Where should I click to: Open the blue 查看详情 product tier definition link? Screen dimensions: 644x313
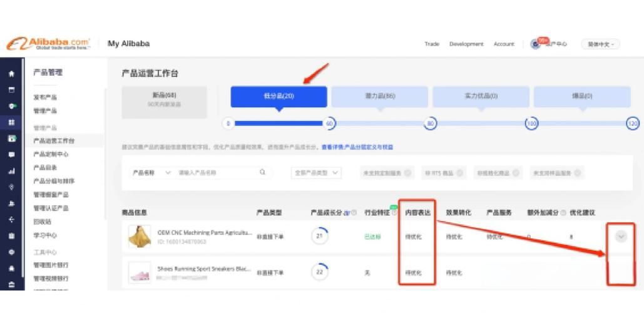click(357, 147)
